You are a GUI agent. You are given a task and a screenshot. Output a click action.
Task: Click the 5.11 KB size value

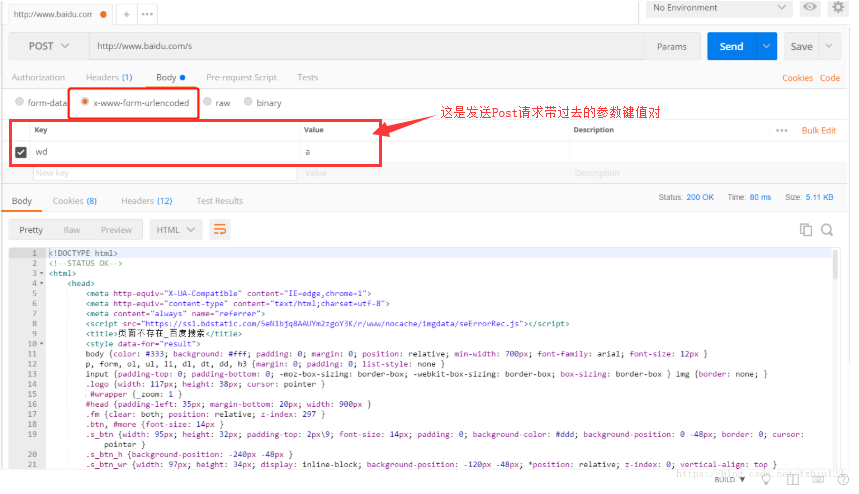coord(819,197)
